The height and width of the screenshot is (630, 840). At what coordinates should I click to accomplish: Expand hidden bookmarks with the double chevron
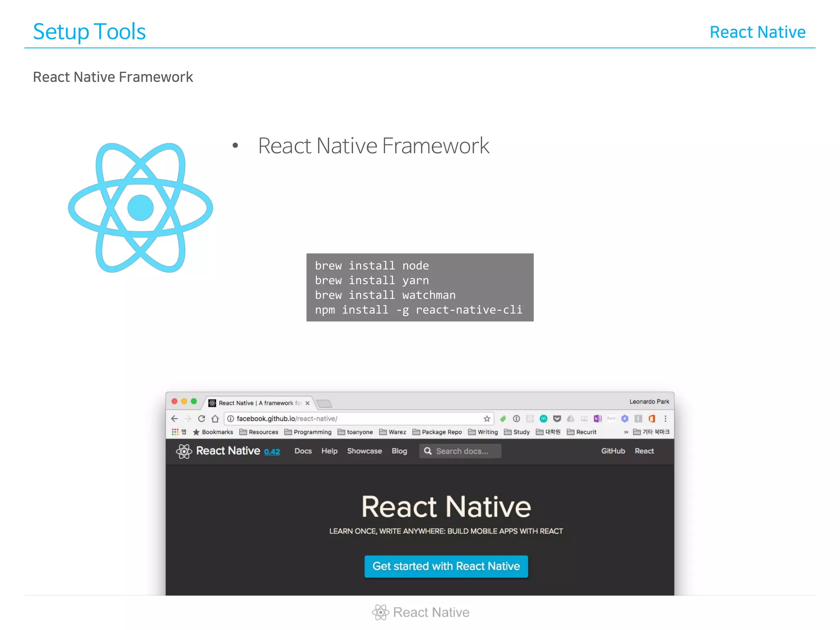pos(626,432)
